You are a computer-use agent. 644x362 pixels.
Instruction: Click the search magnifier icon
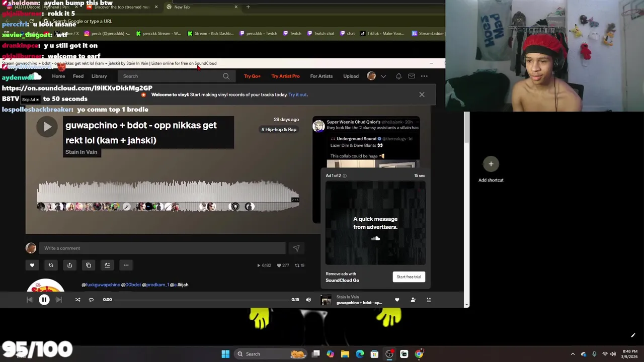click(x=226, y=76)
